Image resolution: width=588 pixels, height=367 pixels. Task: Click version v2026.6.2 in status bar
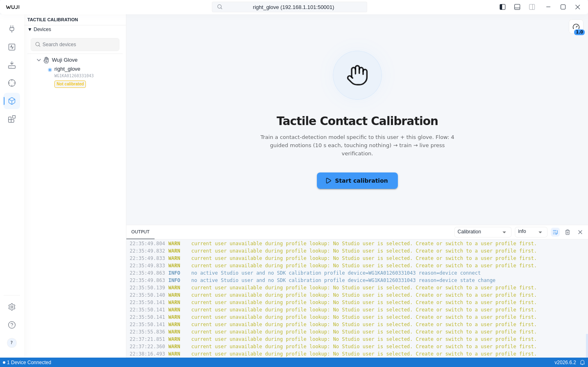565,363
